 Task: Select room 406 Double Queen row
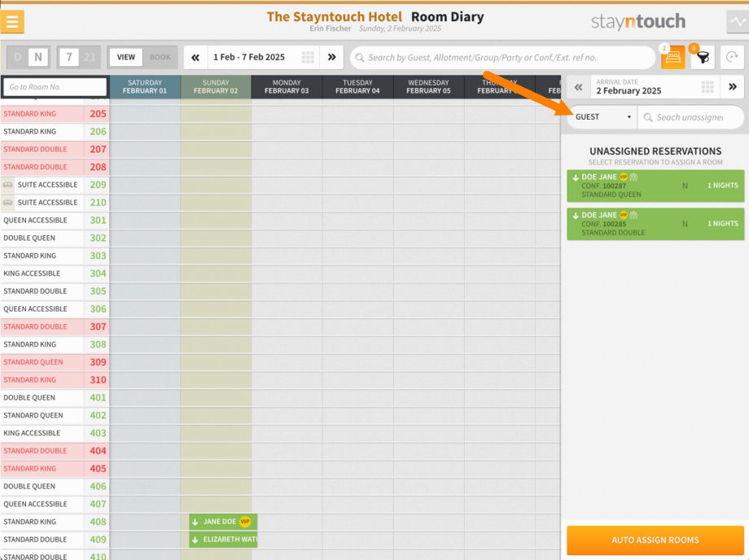point(55,487)
